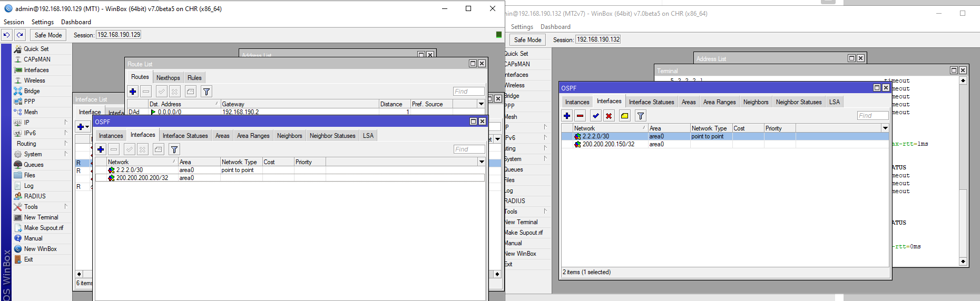Toggle Safe Mode in the MT1 window

48,35
